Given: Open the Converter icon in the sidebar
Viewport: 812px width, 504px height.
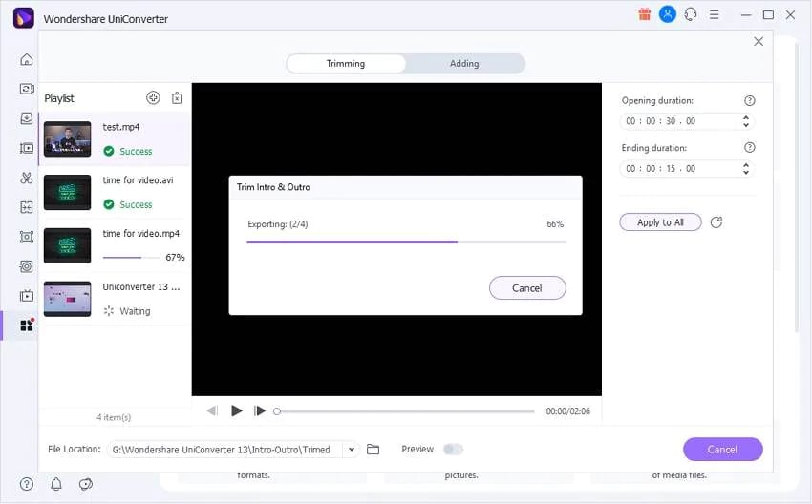Looking at the screenshot, I should [x=27, y=89].
